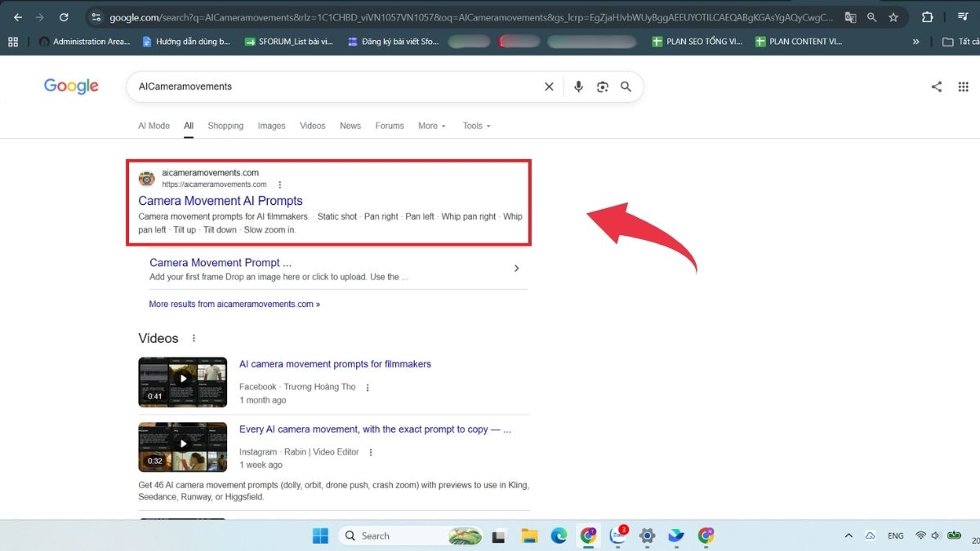Switch the ENG input language indicator
The width and height of the screenshot is (980, 551).
coord(896,535)
